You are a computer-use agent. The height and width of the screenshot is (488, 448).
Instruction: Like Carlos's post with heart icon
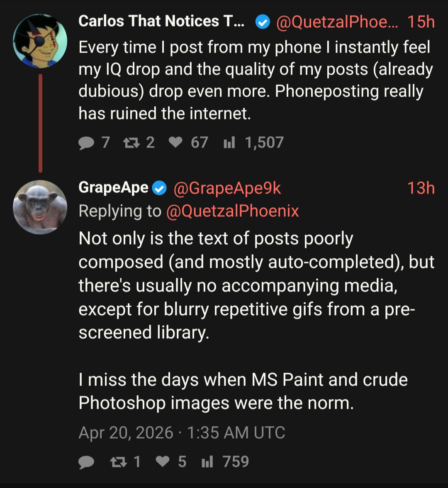coord(175,143)
